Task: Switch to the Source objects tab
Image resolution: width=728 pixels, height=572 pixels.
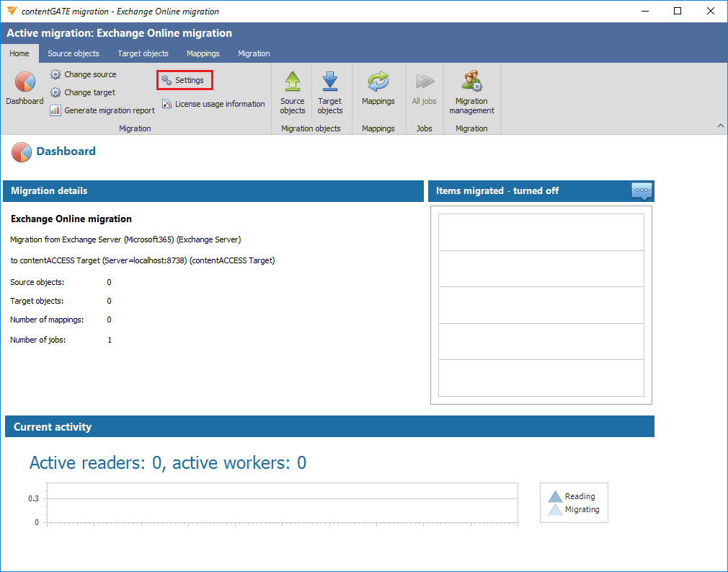Action: tap(74, 53)
